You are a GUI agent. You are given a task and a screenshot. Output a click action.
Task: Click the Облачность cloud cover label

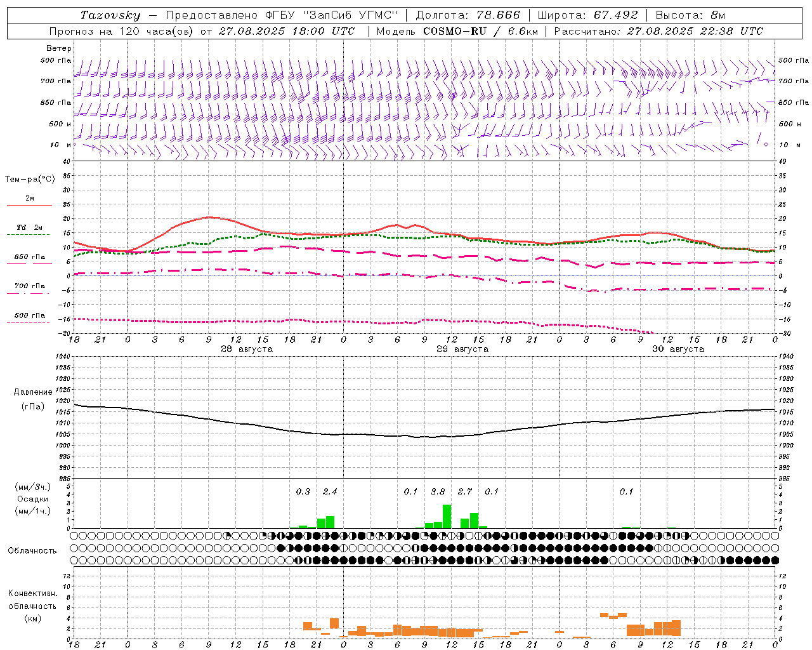(x=32, y=551)
